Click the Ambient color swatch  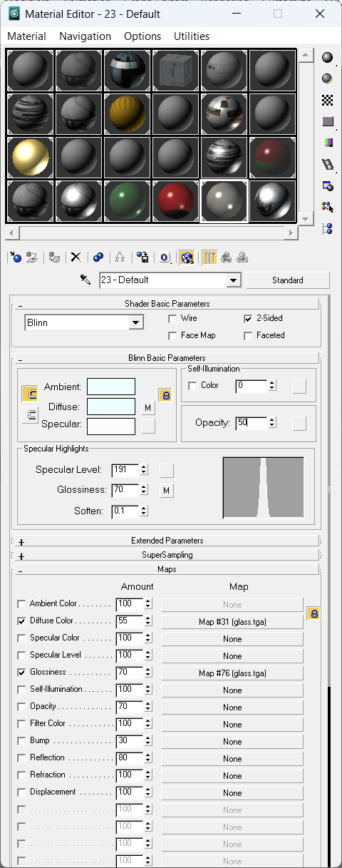tap(111, 387)
